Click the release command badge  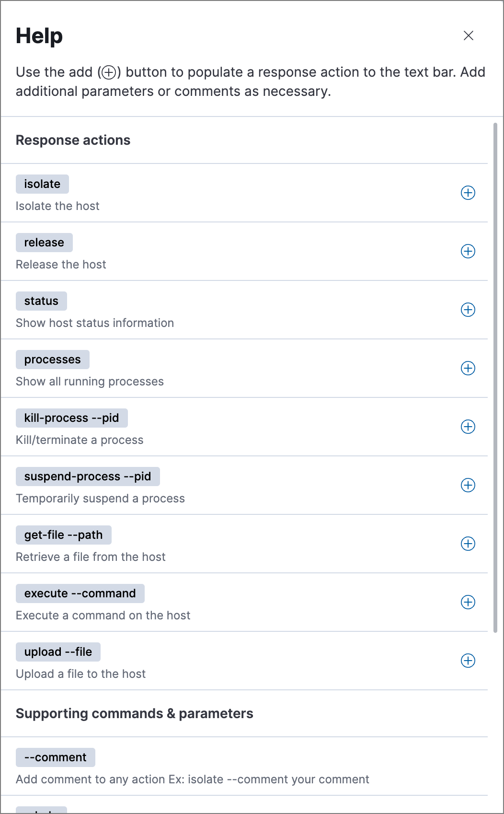tap(44, 243)
